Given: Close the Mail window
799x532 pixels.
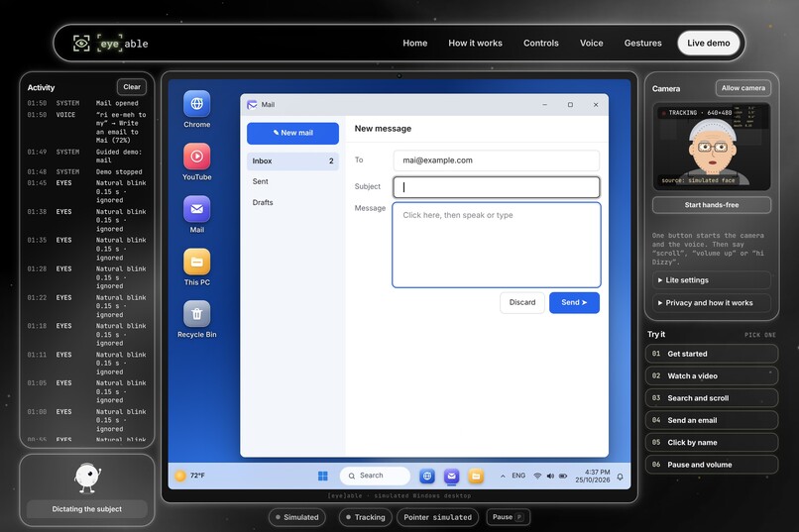Looking at the screenshot, I should (x=596, y=104).
